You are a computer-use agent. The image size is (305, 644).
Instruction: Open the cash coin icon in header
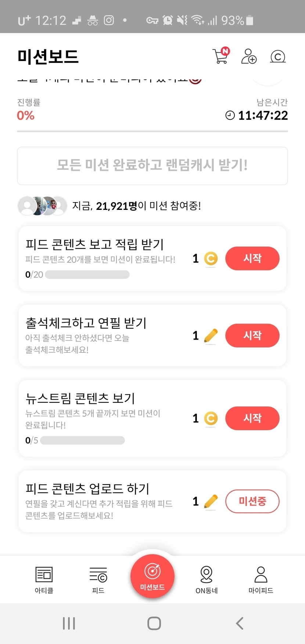(278, 57)
